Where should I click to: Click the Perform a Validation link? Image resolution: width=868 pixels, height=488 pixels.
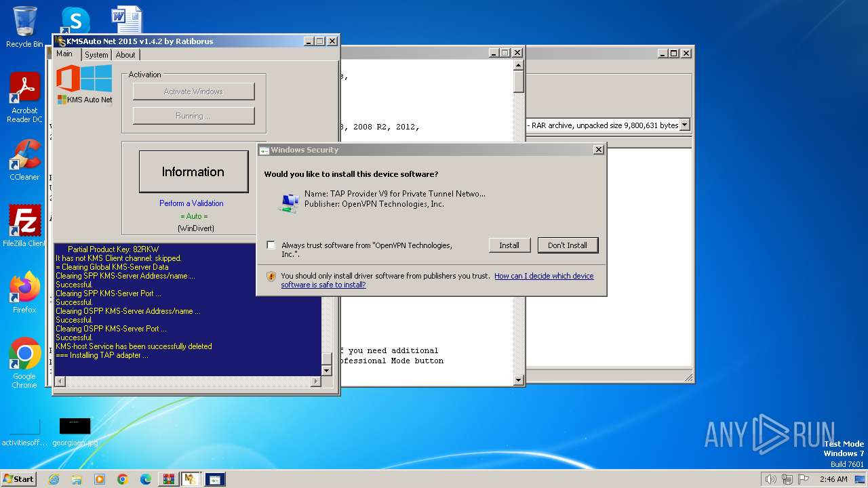(191, 203)
